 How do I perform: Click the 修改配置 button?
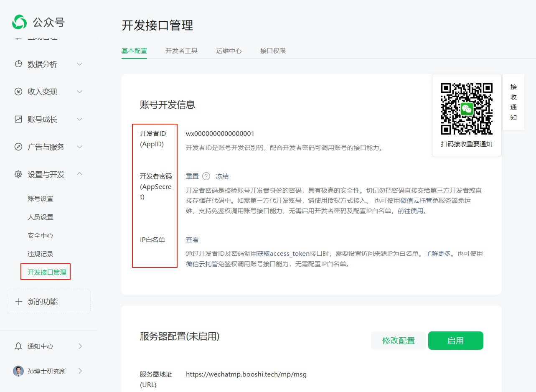point(399,341)
